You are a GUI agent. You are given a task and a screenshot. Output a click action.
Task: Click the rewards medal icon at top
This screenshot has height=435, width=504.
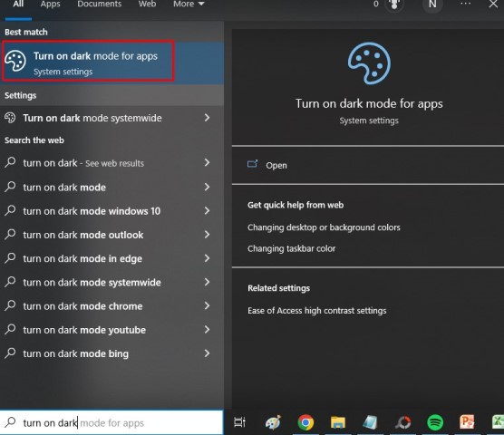(394, 5)
